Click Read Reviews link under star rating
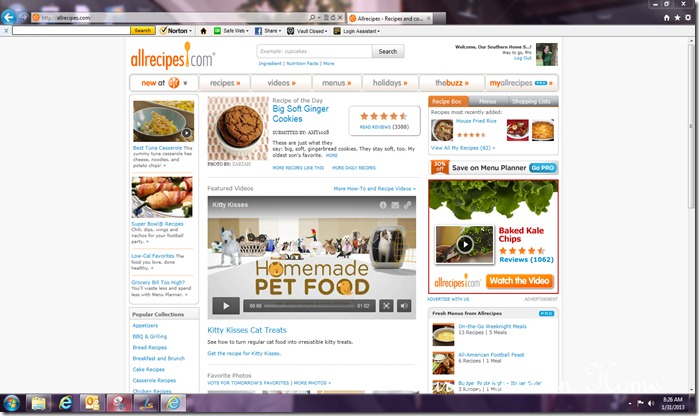This screenshot has height=416, width=699. point(375,127)
